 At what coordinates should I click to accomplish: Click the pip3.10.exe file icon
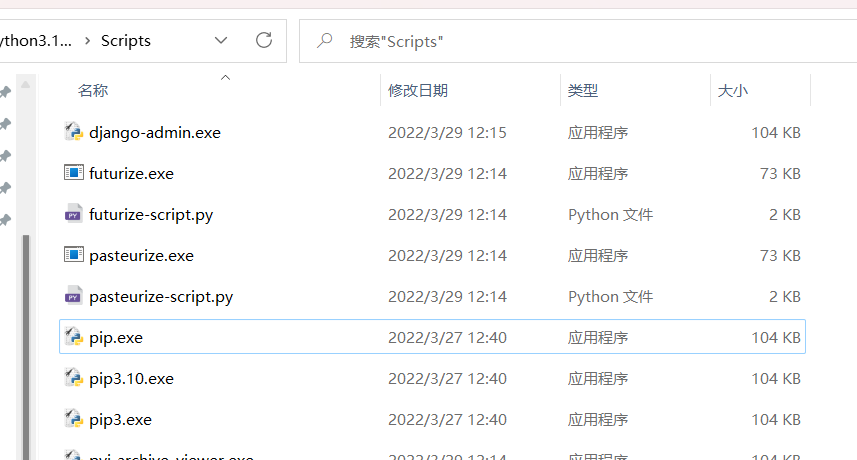[73, 378]
